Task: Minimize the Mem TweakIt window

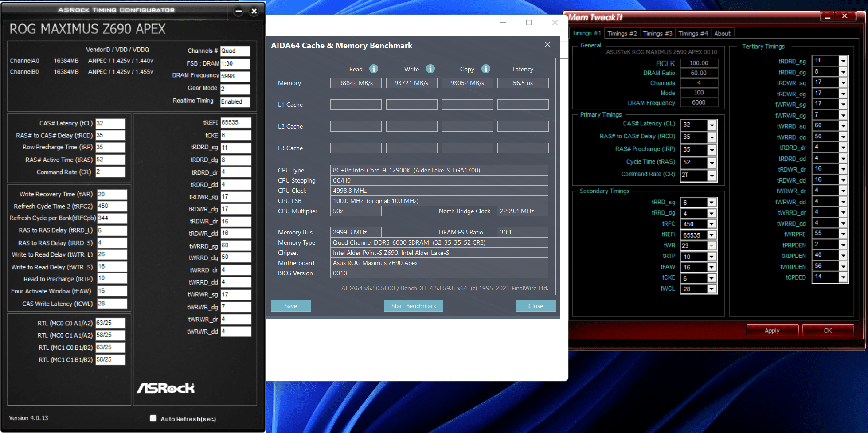Action: click(828, 17)
